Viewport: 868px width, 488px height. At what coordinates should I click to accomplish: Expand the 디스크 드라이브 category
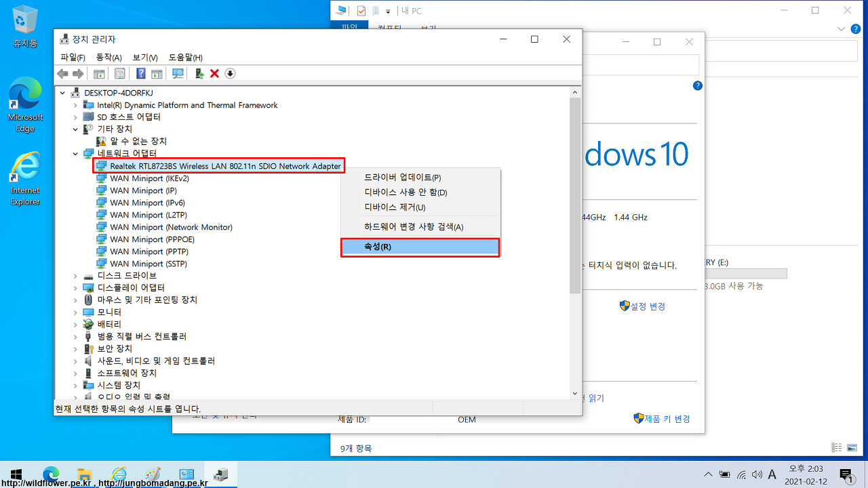point(76,276)
